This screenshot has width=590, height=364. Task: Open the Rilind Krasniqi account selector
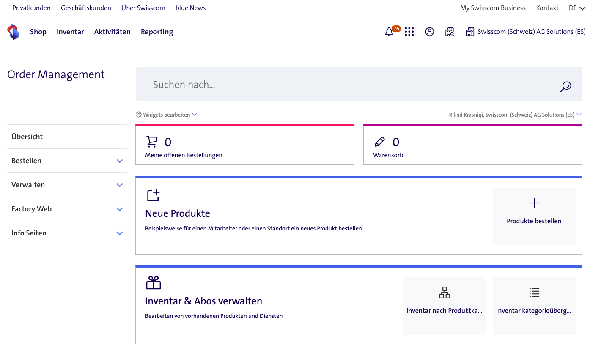(515, 115)
